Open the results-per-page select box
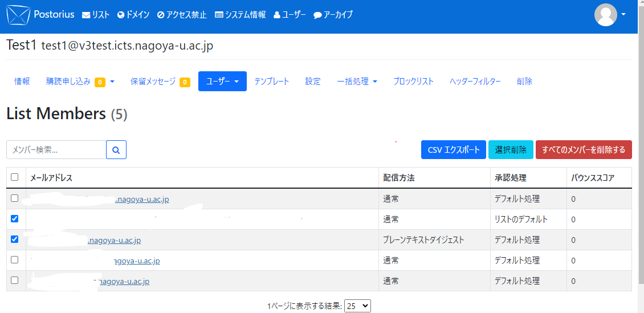The width and height of the screenshot is (644, 313). (x=357, y=306)
